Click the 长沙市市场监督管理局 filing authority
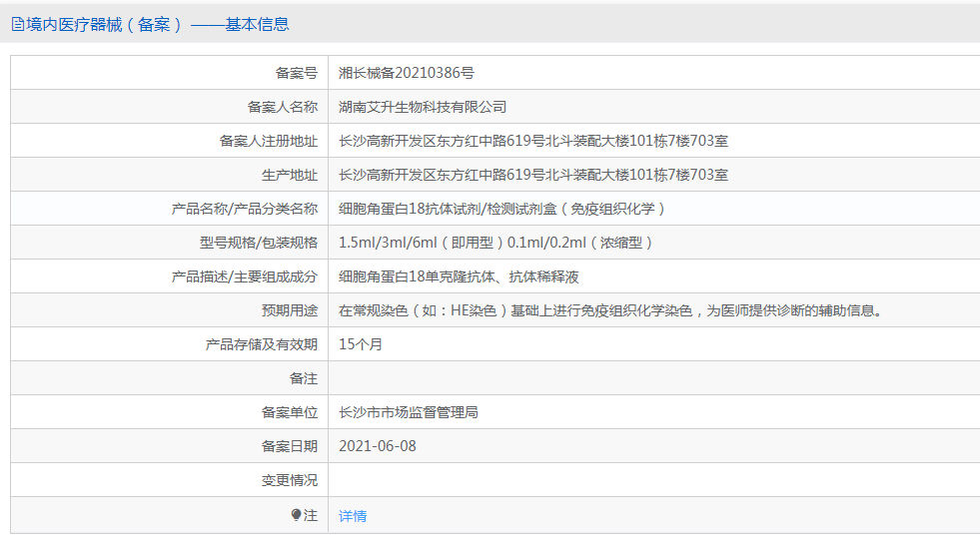 coord(409,412)
